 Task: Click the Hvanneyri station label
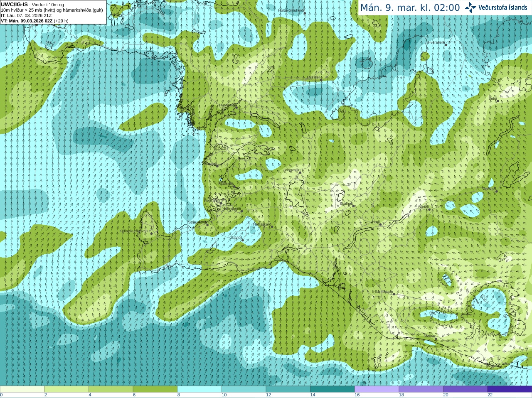[x=227, y=106]
